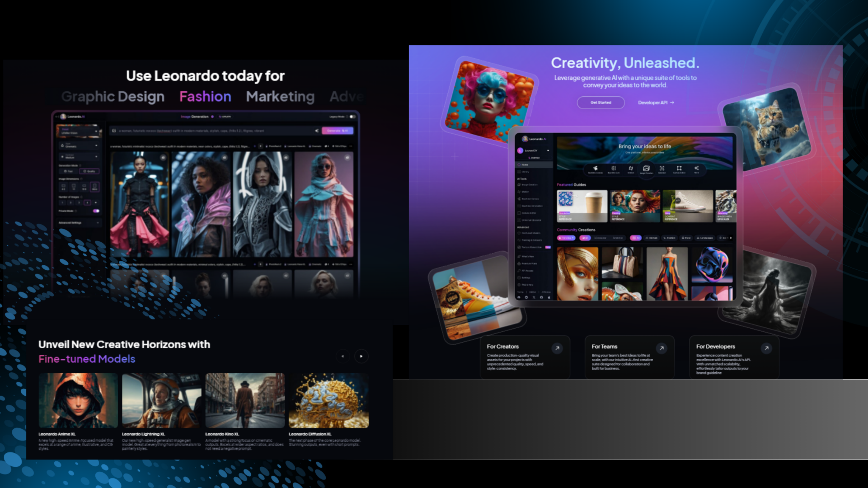Viewport: 868px width, 488px height.
Task: Click next arrow in Fine-tuned Models carousel
Action: (361, 356)
